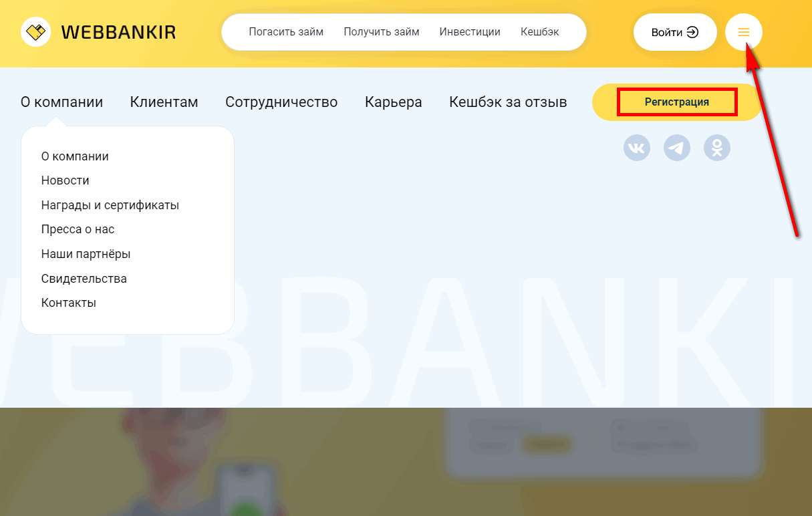Select Свидетельства submenu entry

pos(84,279)
